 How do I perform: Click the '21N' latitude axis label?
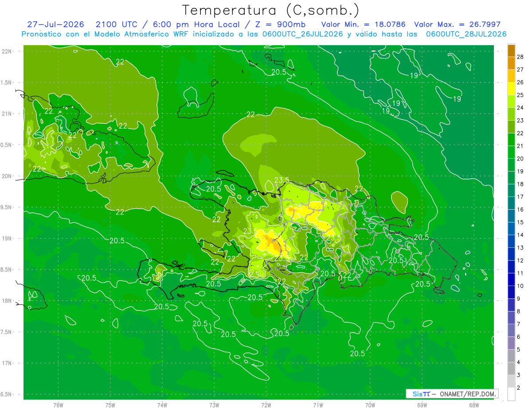pos(8,114)
